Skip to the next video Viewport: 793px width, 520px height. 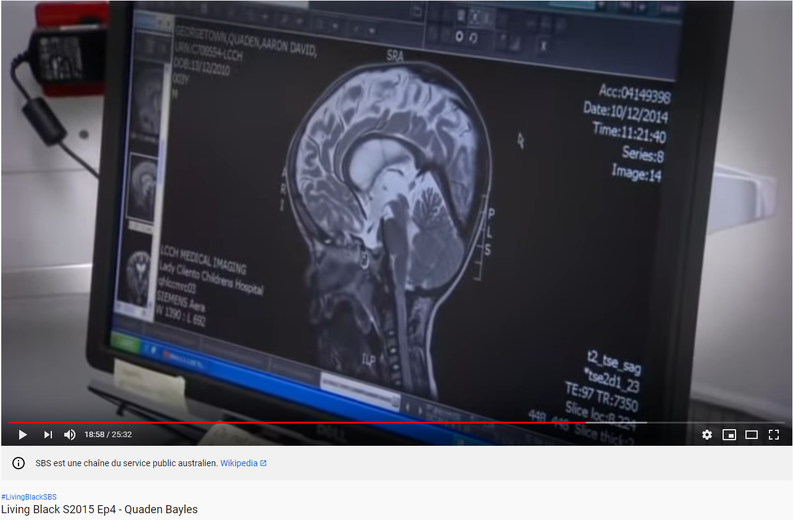[x=47, y=435]
